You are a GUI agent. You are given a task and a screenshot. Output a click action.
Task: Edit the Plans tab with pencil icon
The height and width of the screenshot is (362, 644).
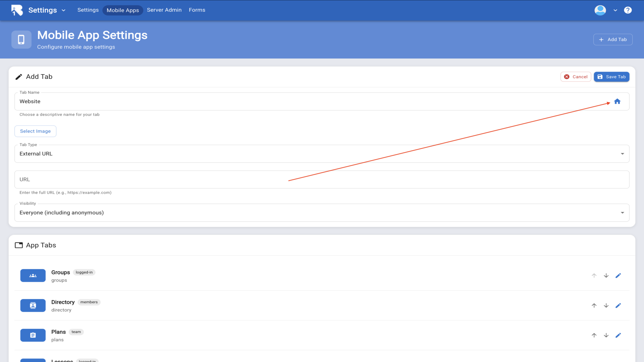(x=618, y=335)
